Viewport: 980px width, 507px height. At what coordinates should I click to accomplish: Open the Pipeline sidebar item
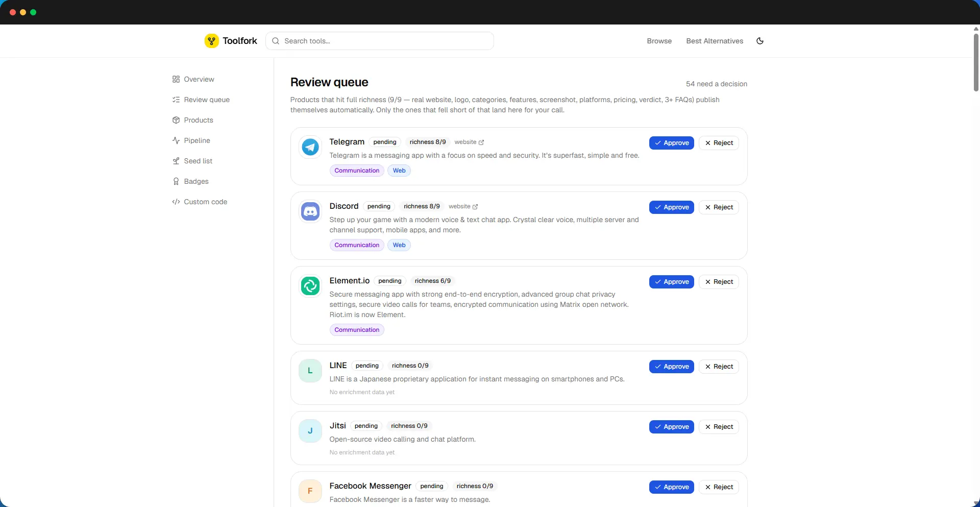click(x=191, y=140)
